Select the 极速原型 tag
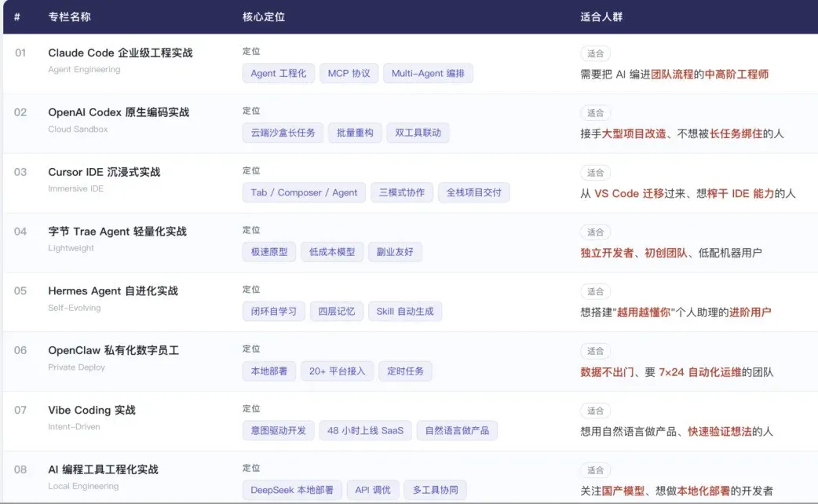818x504 pixels. 269,252
